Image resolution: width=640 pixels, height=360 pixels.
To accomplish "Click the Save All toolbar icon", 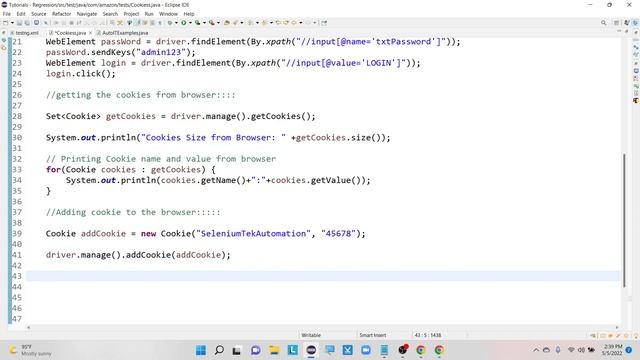I will (27, 23).
